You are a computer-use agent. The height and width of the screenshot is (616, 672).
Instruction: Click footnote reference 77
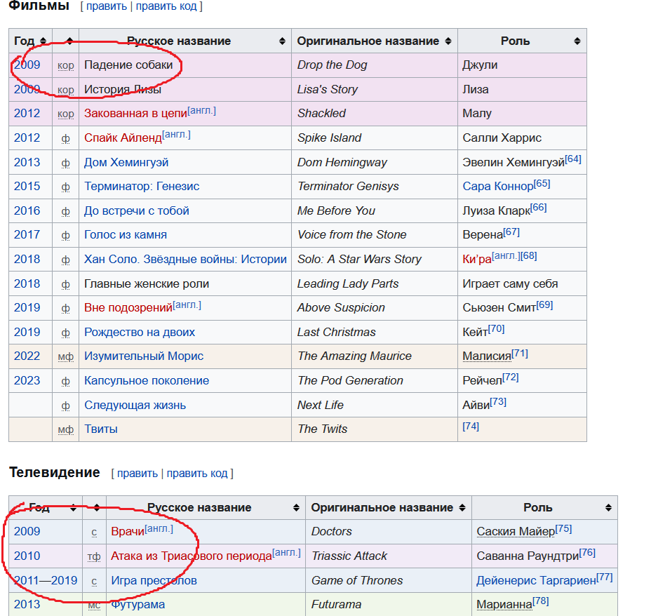(604, 577)
